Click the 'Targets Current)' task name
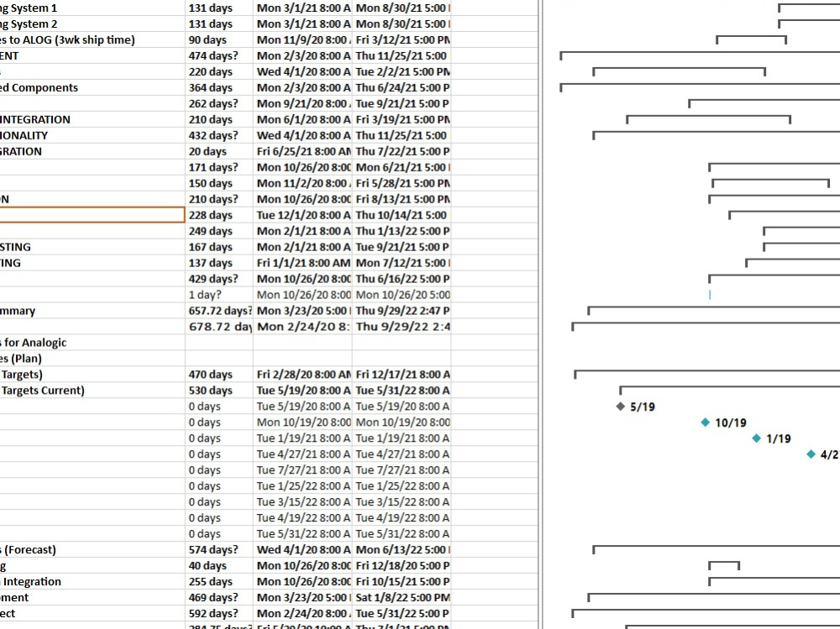Screen dimensions: 840x629 pos(42,391)
